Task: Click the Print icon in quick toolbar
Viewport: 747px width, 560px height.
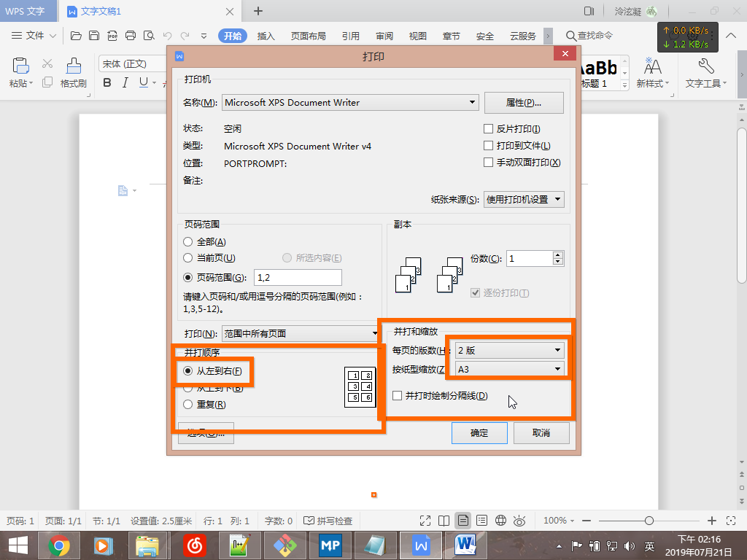Action: 131,36
